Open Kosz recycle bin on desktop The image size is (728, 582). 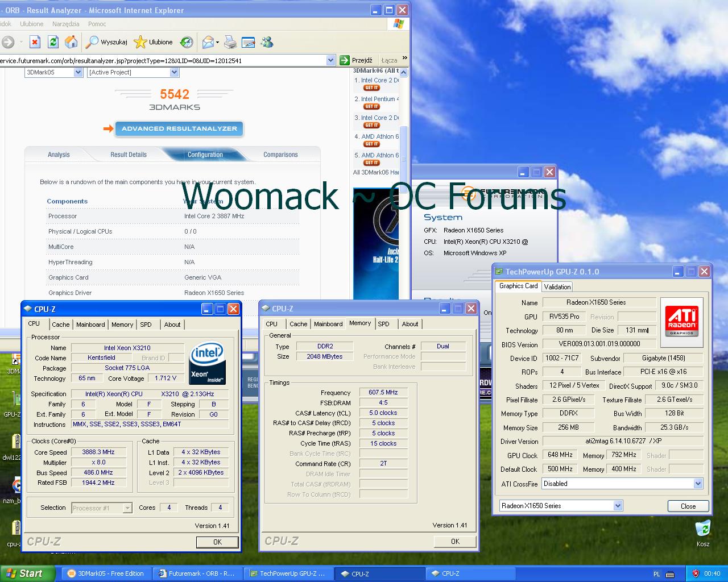pos(703,533)
